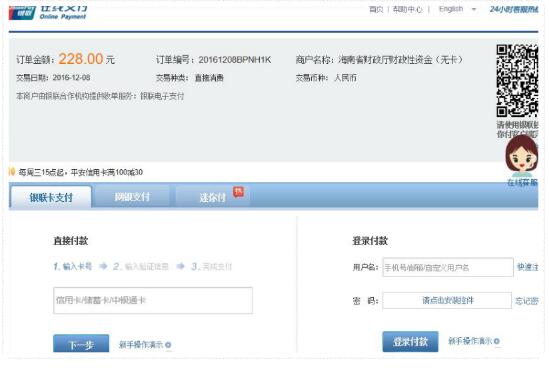Focus the card number input field
This screenshot has width=549, height=382.
click(153, 300)
